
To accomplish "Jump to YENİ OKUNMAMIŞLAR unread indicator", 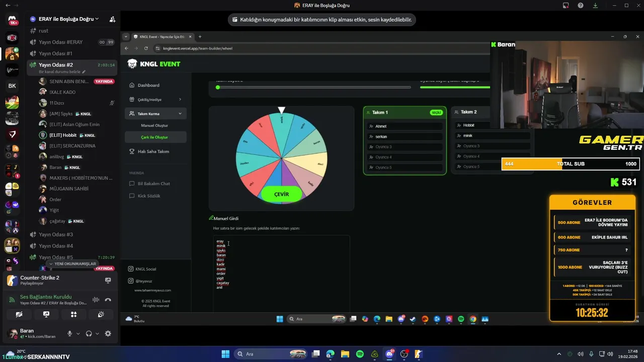I will pos(72,263).
